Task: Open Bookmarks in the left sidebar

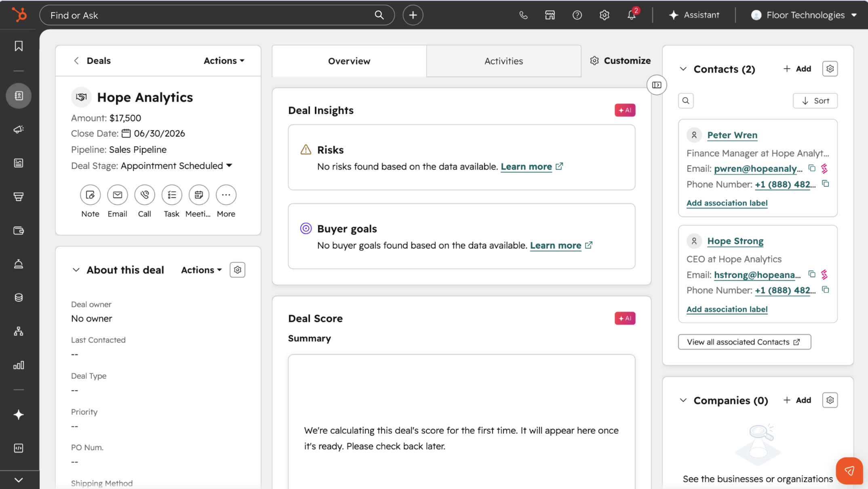Action: pos(19,46)
